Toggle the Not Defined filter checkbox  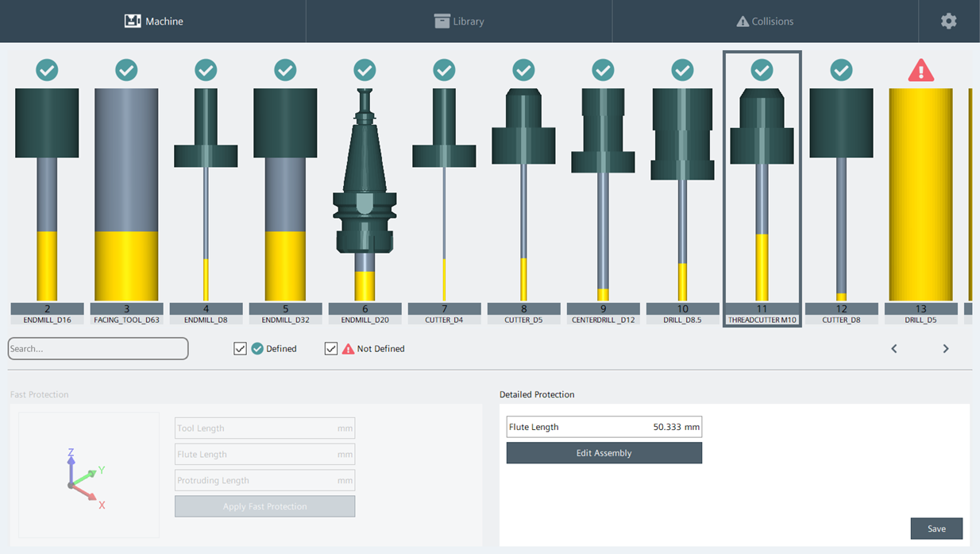(331, 348)
